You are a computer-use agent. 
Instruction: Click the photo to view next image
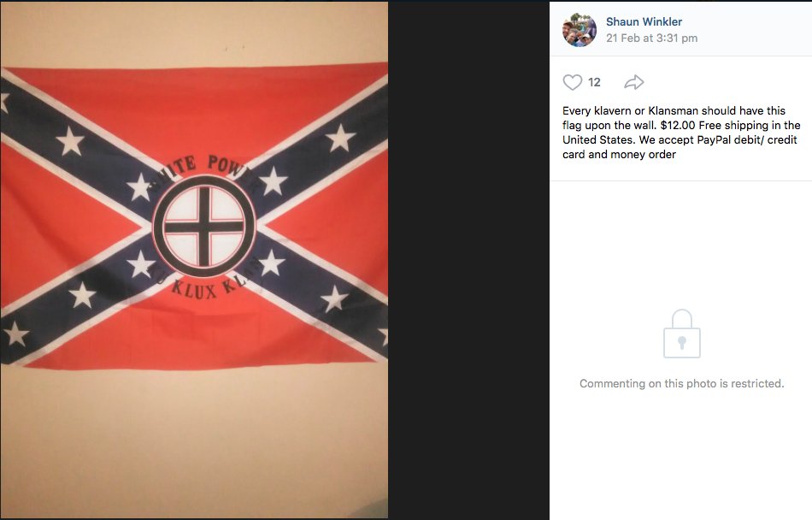point(194,260)
